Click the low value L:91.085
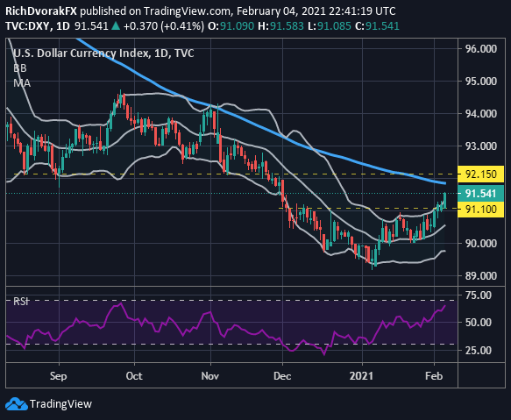The image size is (511, 420). (330, 26)
